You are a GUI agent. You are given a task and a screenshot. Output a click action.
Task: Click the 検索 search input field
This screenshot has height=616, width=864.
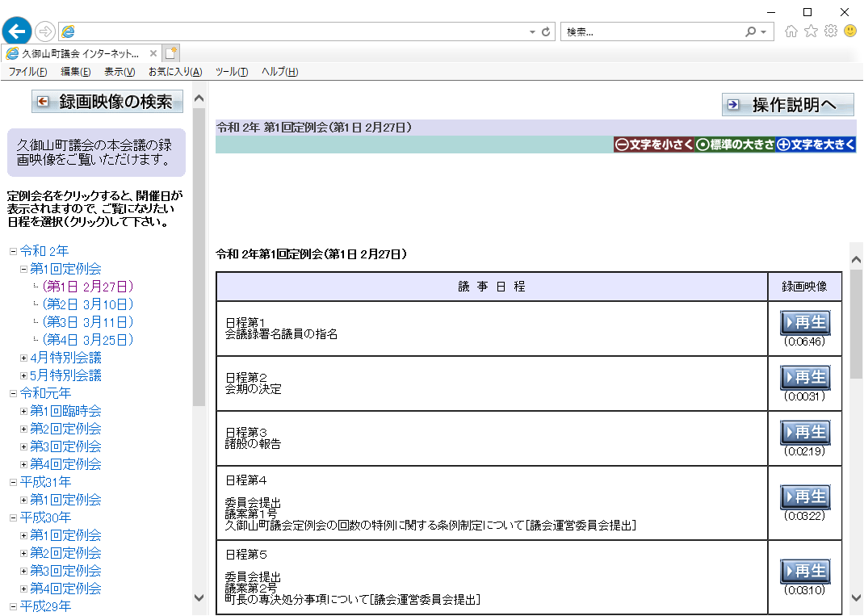pos(653,32)
